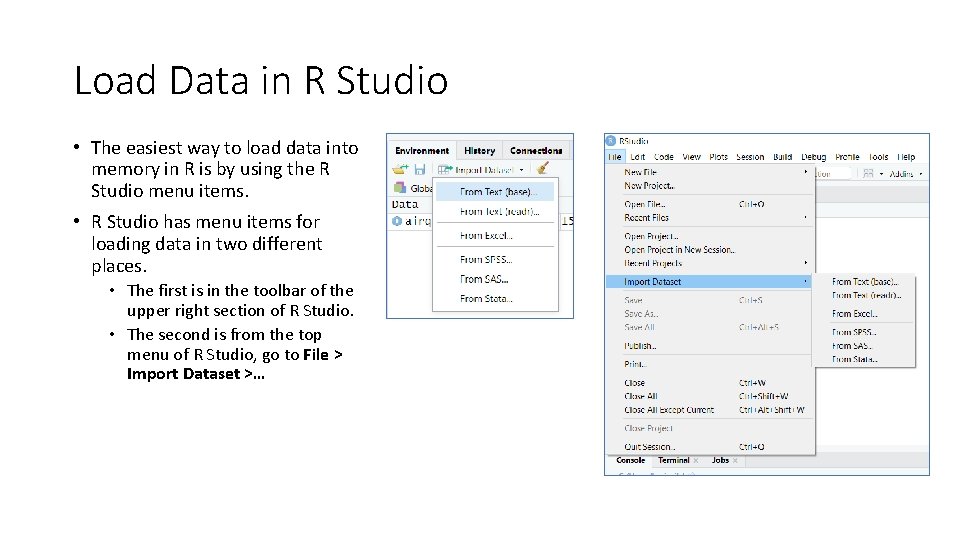Click the save workspace floppy disk icon
The height and width of the screenshot is (540, 960).
[419, 170]
